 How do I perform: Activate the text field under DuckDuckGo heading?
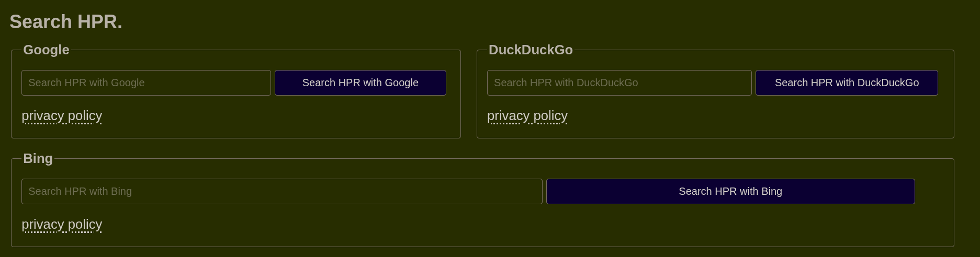pos(619,83)
